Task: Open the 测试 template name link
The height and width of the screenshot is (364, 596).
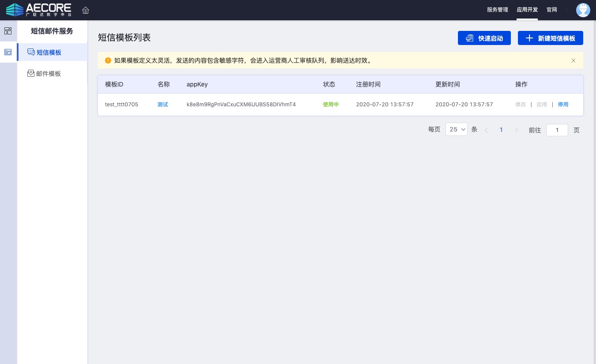Action: pyautogui.click(x=162, y=105)
